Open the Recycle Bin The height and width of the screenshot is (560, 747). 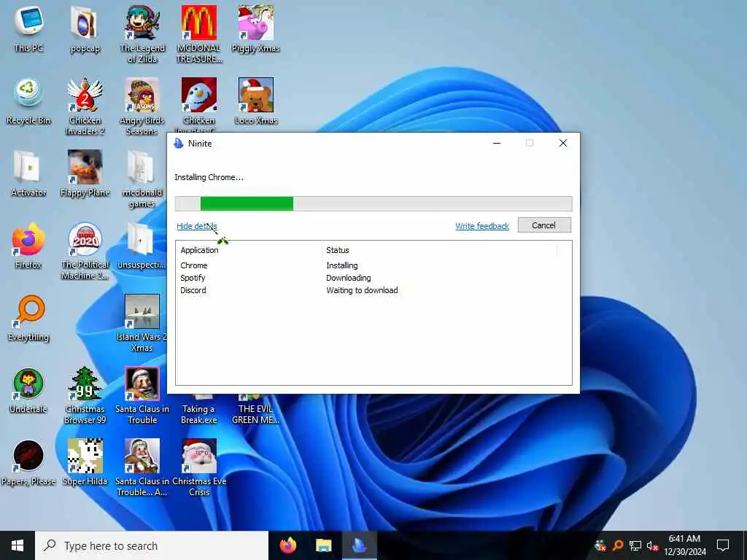click(28, 101)
